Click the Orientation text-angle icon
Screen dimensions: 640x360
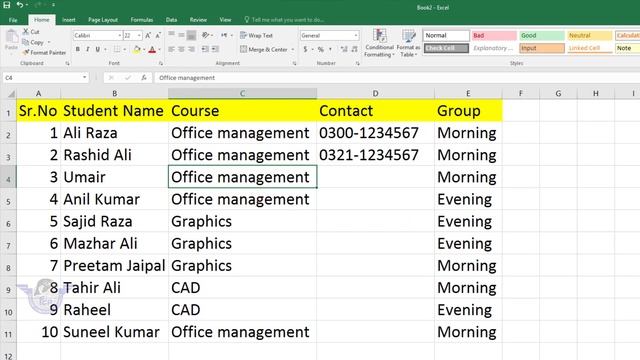(205, 35)
